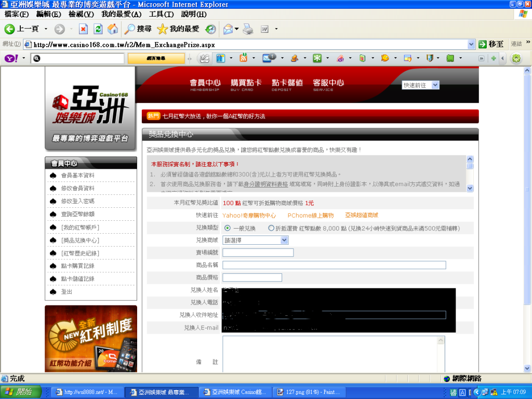Click scrollbar down arrow in notice box
Image resolution: width=532 pixels, height=399 pixels.
click(470, 188)
